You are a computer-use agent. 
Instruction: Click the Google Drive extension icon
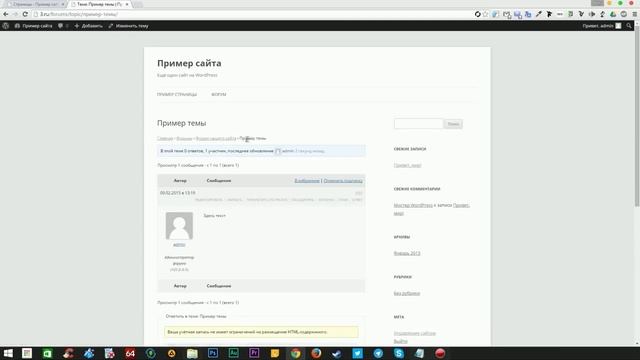coord(613,14)
